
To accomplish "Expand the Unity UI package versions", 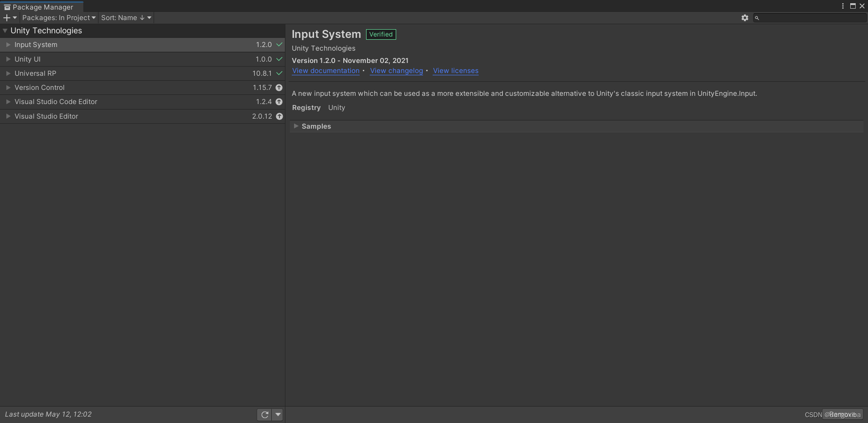I will [x=8, y=59].
